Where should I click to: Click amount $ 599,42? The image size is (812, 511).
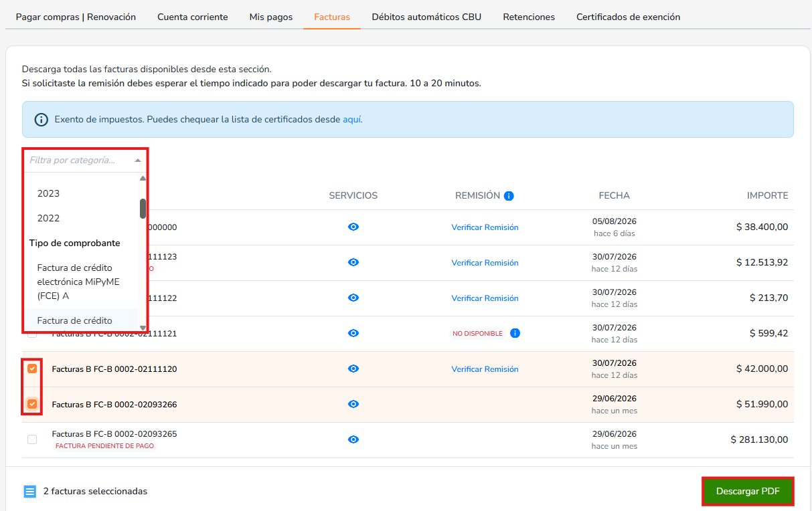click(x=769, y=333)
